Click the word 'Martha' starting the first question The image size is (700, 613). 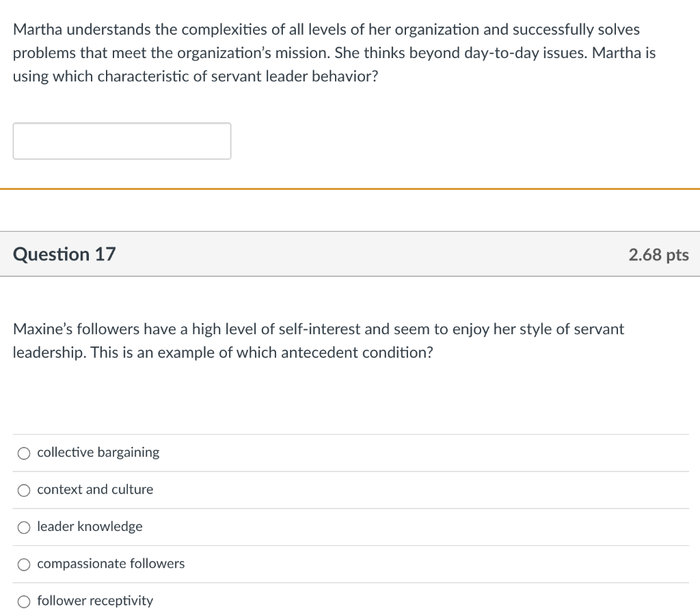click(x=38, y=30)
